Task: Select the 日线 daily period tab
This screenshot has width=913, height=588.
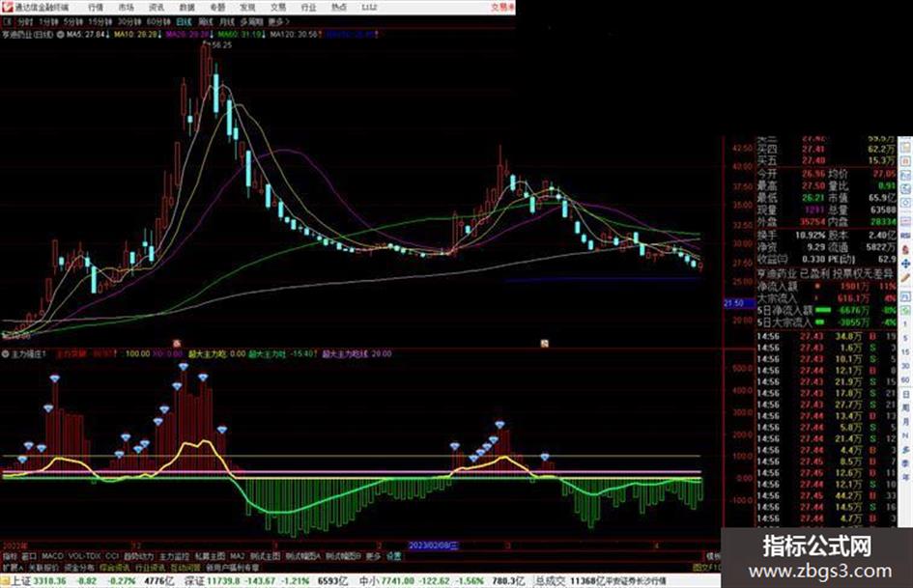Action: point(184,22)
